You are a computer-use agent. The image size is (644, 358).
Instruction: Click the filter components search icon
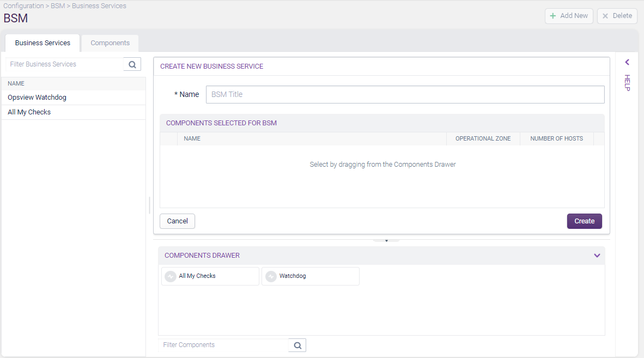(297, 345)
